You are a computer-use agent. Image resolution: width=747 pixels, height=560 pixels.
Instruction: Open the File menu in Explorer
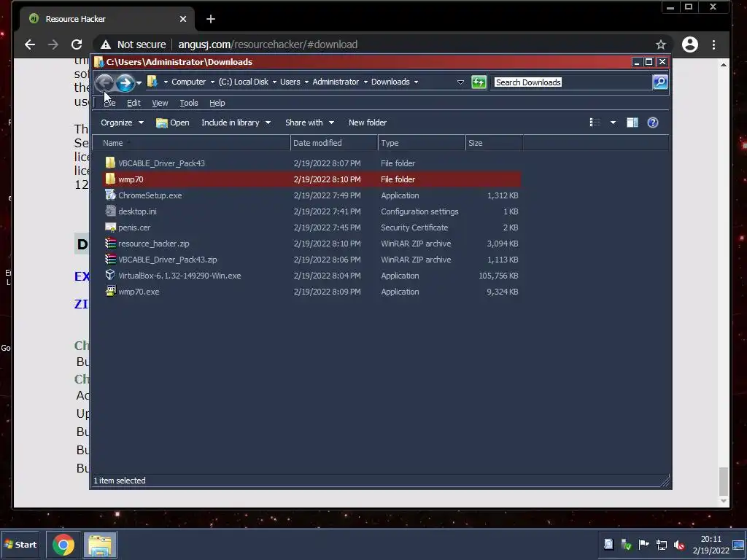pyautogui.click(x=109, y=103)
